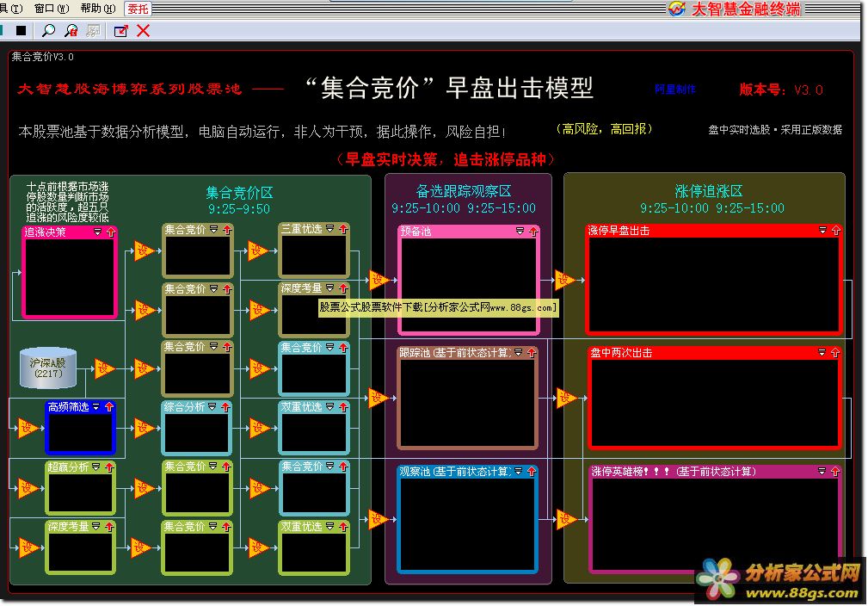868x606 pixels.
Task: Click the red X toolbar icon
Action: pos(143,30)
